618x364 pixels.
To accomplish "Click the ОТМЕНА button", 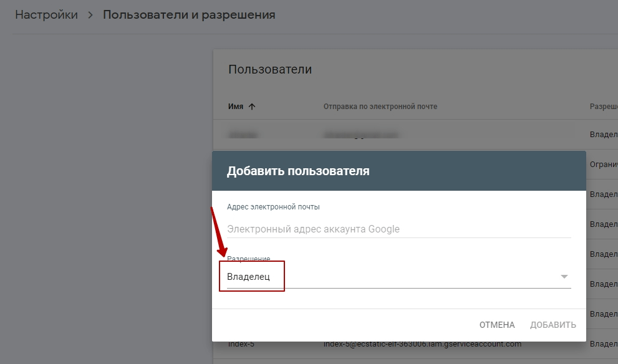I will coord(497,325).
